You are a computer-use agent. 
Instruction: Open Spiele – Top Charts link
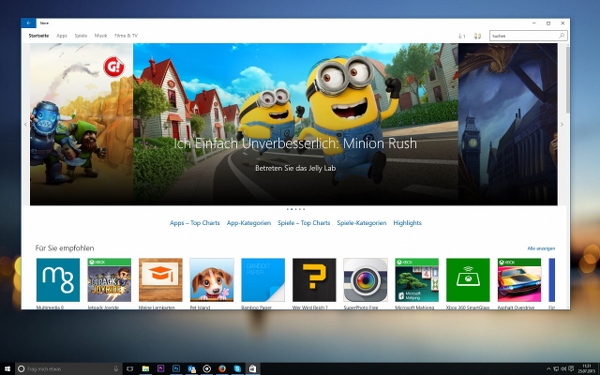pyautogui.click(x=304, y=223)
